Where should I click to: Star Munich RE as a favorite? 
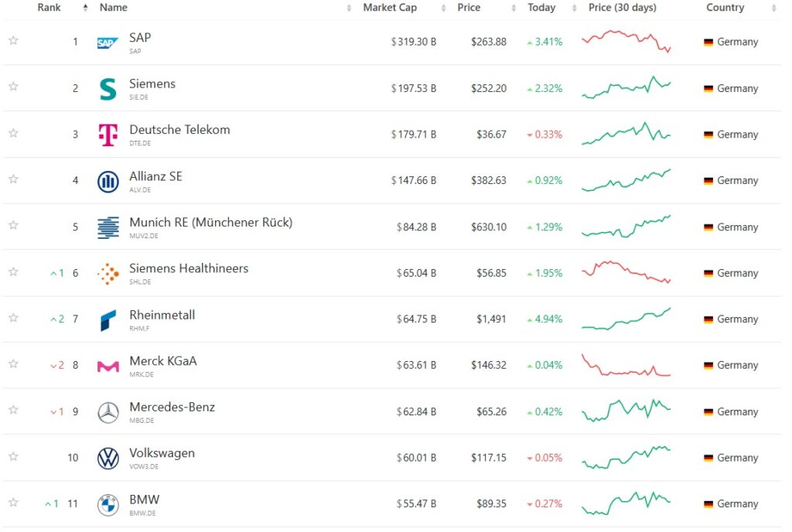click(13, 226)
